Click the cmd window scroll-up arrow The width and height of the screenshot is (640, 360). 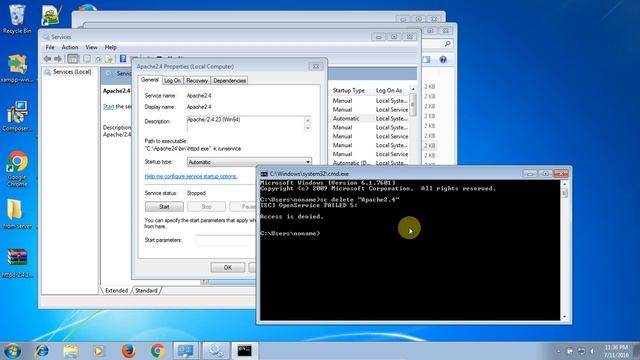tap(564, 184)
